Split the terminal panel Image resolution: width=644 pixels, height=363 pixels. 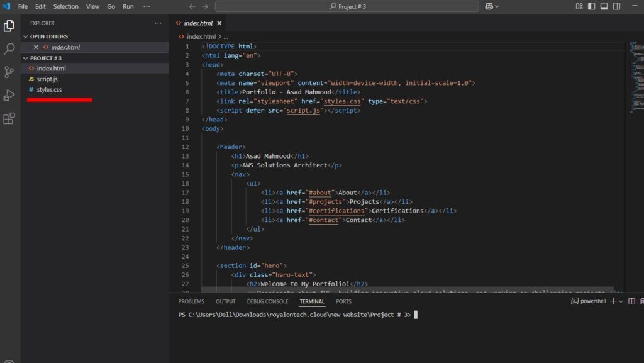click(631, 301)
